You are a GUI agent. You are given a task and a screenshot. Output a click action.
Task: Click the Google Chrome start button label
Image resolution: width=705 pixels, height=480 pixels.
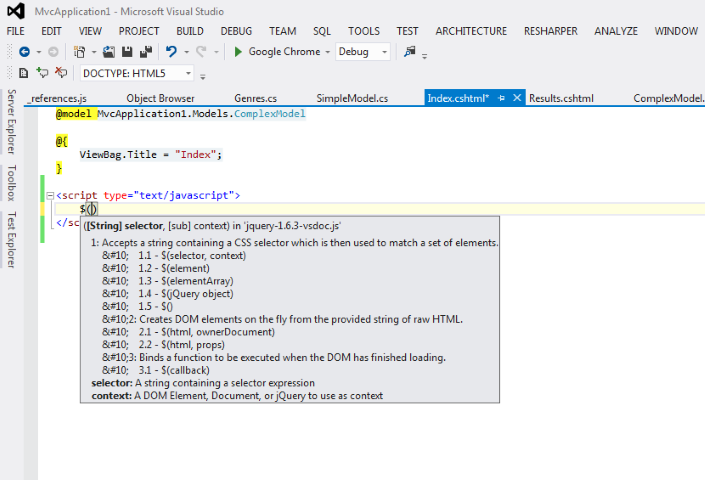(x=284, y=52)
